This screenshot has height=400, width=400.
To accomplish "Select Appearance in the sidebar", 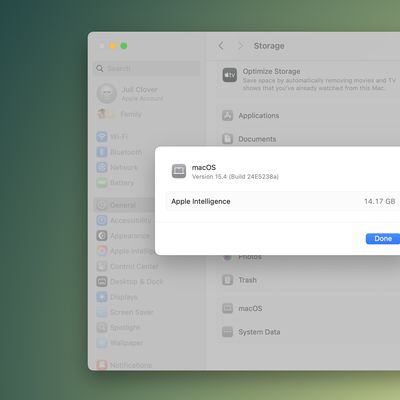I will (130, 236).
